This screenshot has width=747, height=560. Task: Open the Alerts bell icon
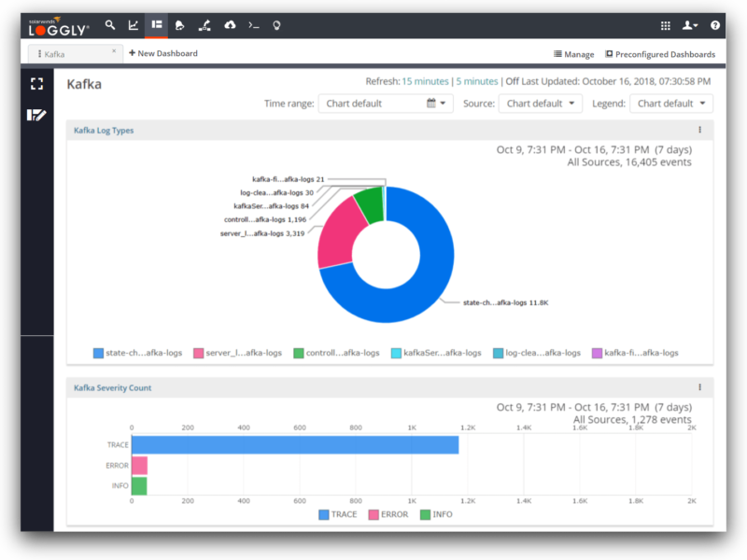tap(180, 25)
